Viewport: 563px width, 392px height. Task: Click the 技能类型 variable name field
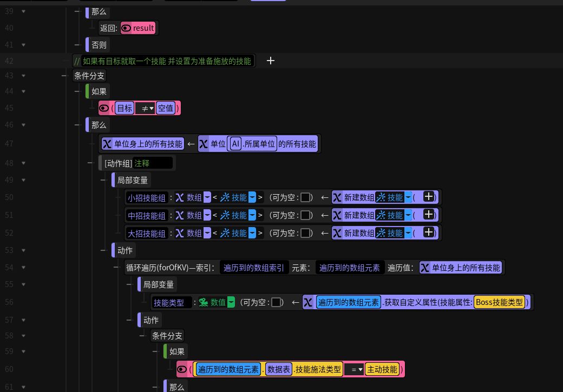tap(172, 303)
